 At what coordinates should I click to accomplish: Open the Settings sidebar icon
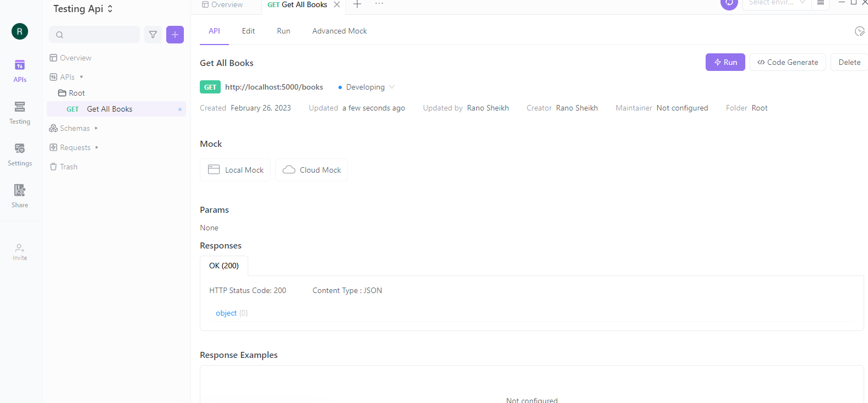(20, 154)
